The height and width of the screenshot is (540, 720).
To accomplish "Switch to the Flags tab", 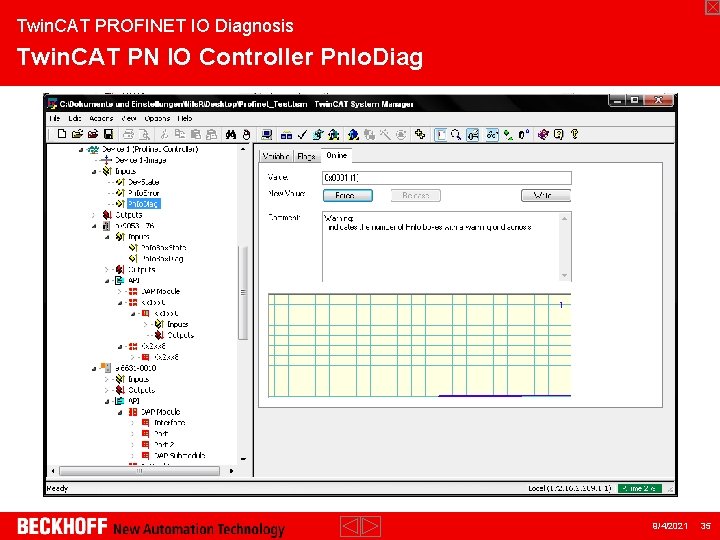I will 306,156.
